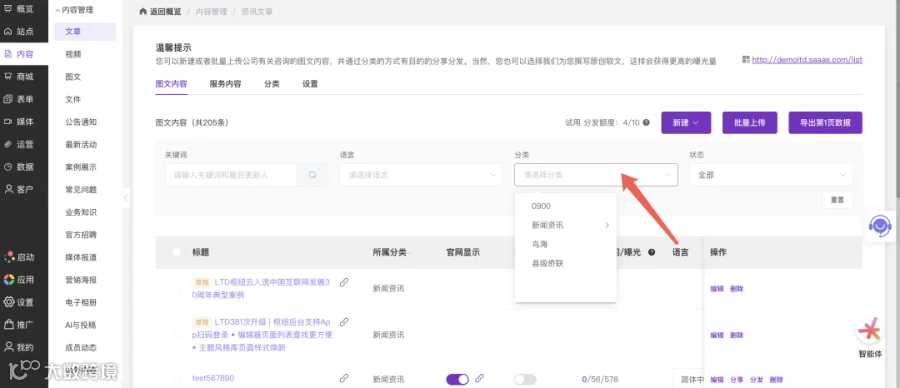Expand the 新闻资讯 submenu arrow in dropdown
Screen dimensions: 900x388
(607, 225)
